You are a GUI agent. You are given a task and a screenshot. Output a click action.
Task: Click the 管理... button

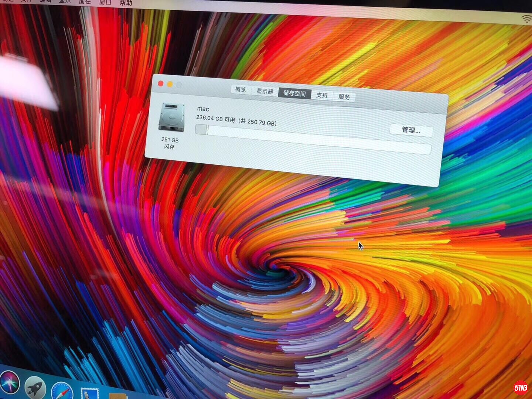point(411,130)
